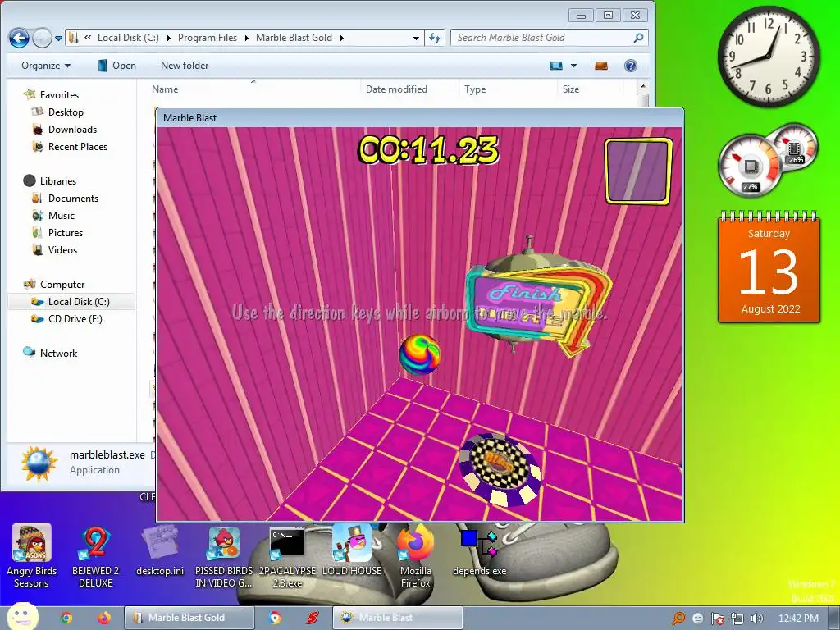This screenshot has width=840, height=630.
Task: Open Recent Places in Favorites
Action: click(x=78, y=146)
